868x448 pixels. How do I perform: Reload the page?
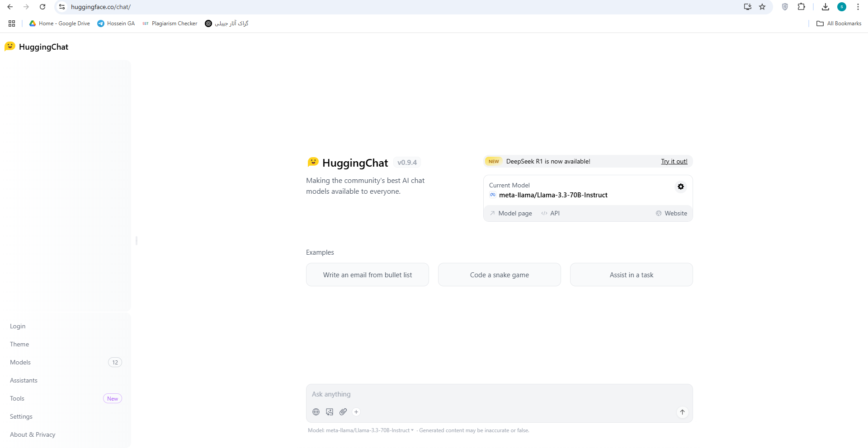tap(42, 7)
